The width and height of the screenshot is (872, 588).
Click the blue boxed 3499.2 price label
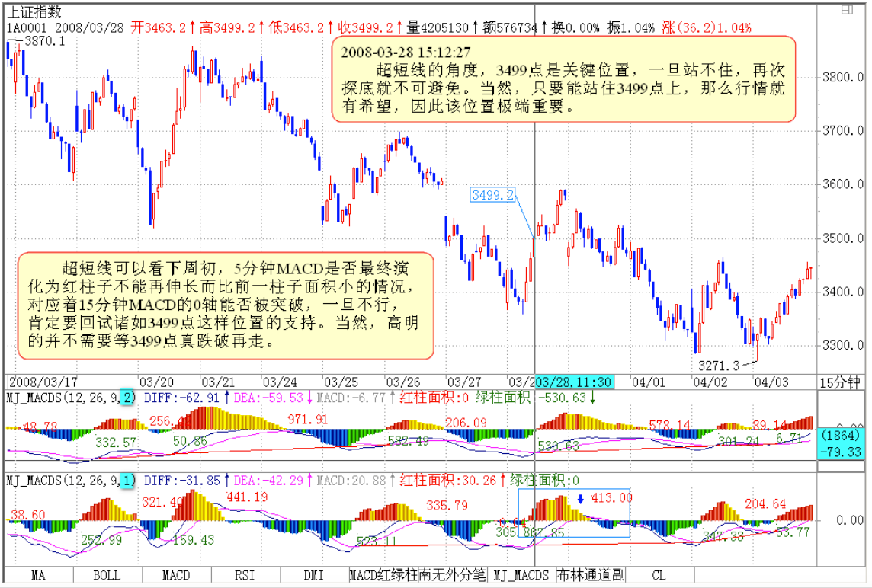(x=492, y=195)
